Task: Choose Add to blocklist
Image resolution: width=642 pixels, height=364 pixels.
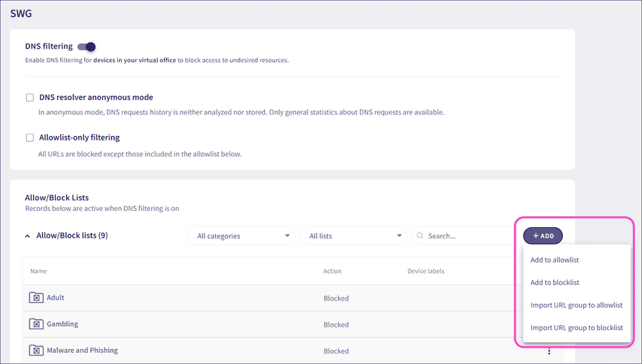Action: pos(555,282)
